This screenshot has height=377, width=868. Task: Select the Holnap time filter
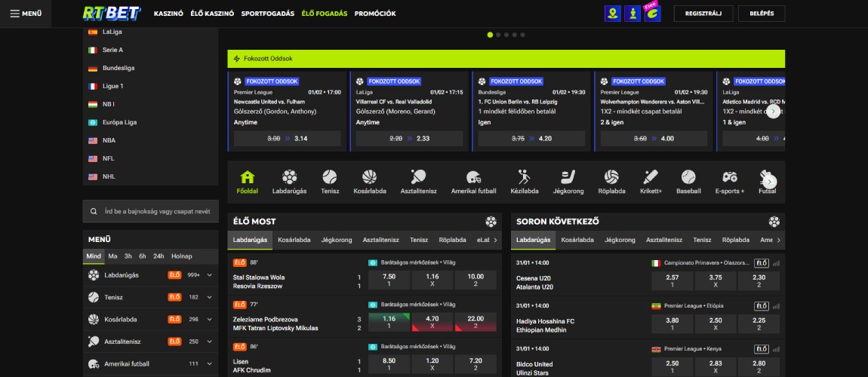pyautogui.click(x=182, y=256)
